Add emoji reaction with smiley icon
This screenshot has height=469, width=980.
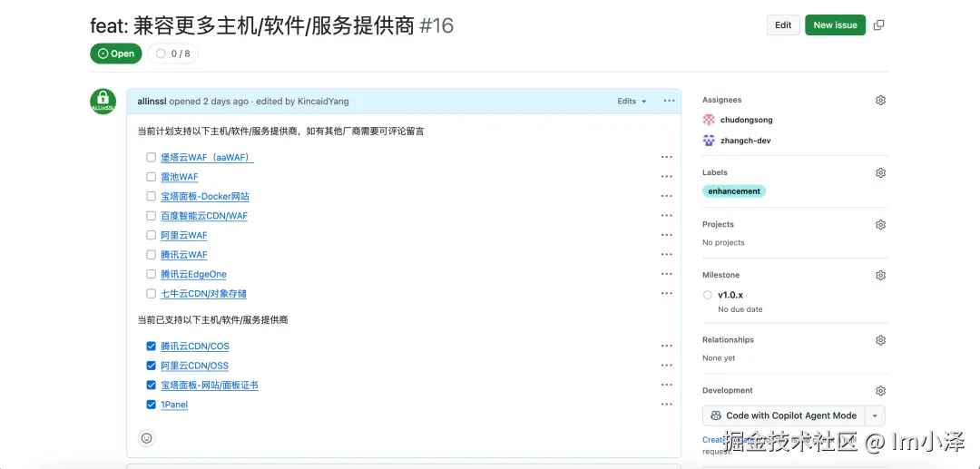(147, 438)
